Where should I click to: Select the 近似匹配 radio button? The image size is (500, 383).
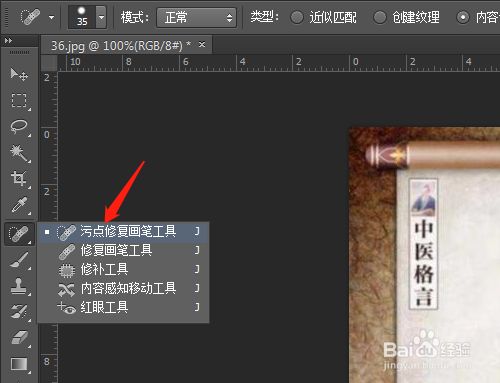point(297,17)
